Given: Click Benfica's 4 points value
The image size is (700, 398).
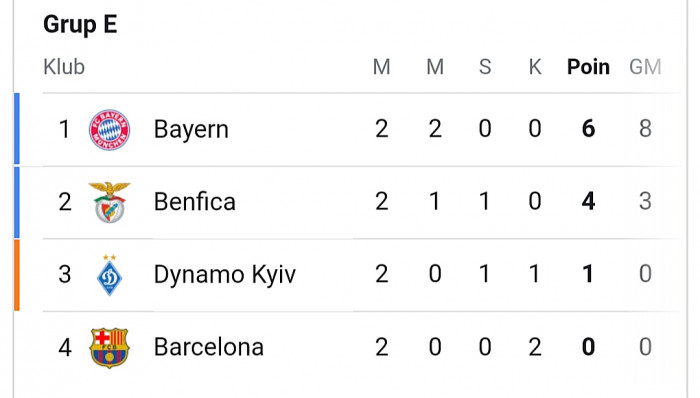Looking at the screenshot, I should click(588, 201).
